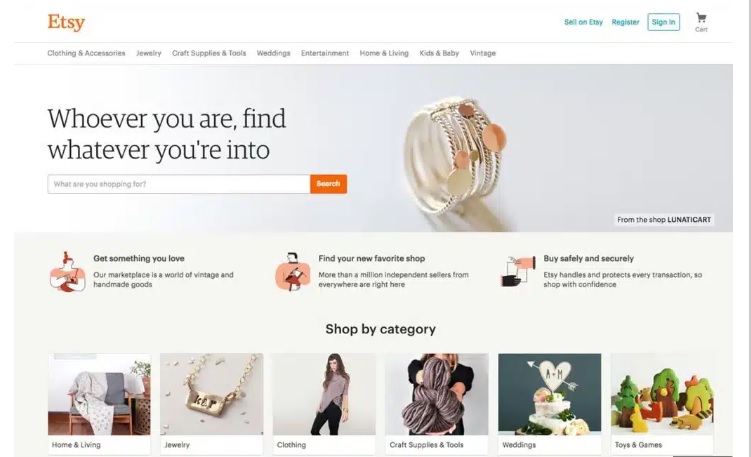Image resolution: width=751 pixels, height=457 pixels.
Task: Select Craft Supplies & Tools in navigation bar
Action: coord(209,53)
